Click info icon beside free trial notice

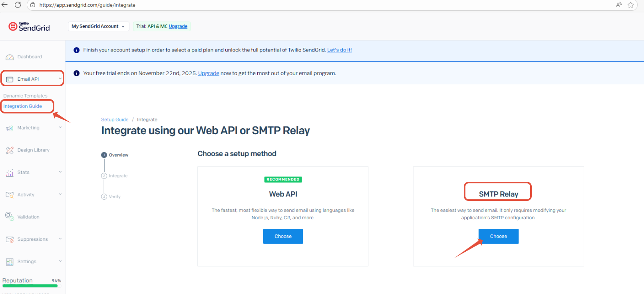(x=77, y=73)
